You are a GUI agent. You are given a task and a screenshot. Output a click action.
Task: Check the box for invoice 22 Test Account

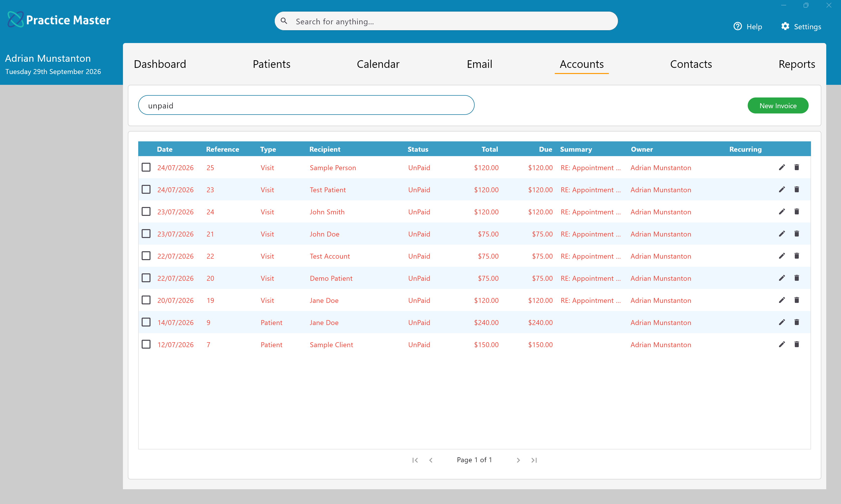click(146, 256)
